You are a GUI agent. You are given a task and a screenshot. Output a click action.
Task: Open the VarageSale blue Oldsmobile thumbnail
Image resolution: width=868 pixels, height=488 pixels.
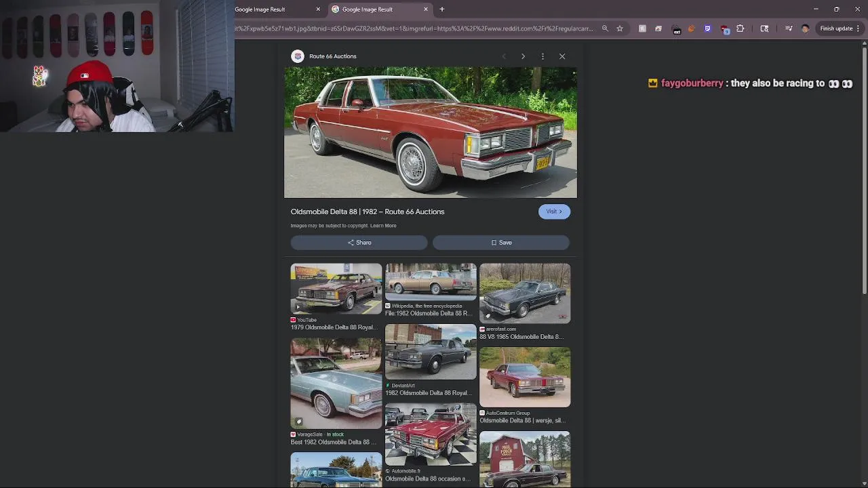pos(336,384)
